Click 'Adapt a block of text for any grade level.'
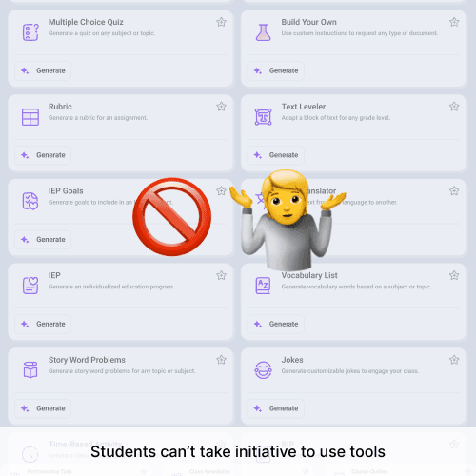 coord(336,118)
